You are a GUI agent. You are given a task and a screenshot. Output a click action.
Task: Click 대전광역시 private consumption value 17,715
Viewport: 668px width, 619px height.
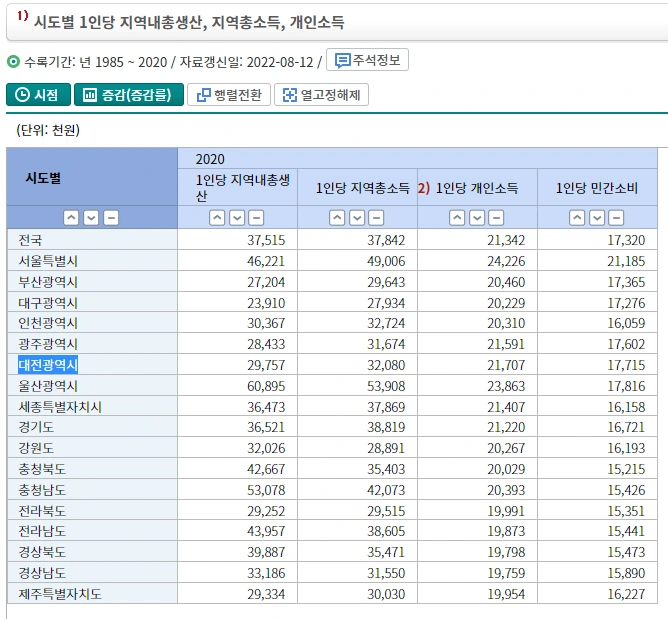tap(626, 365)
